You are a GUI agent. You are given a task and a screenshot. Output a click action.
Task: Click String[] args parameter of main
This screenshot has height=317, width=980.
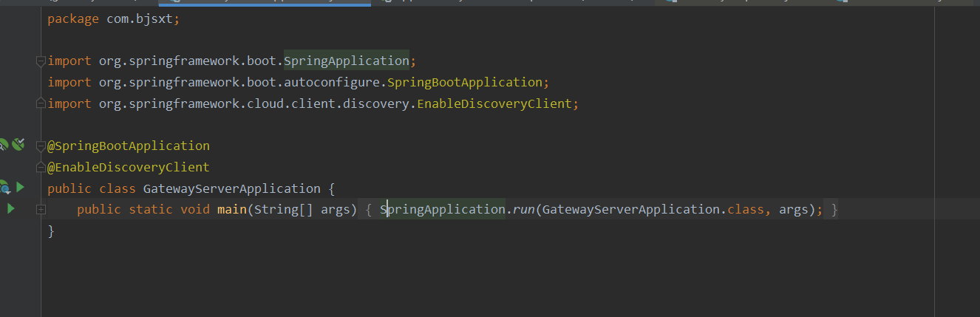[302, 210]
